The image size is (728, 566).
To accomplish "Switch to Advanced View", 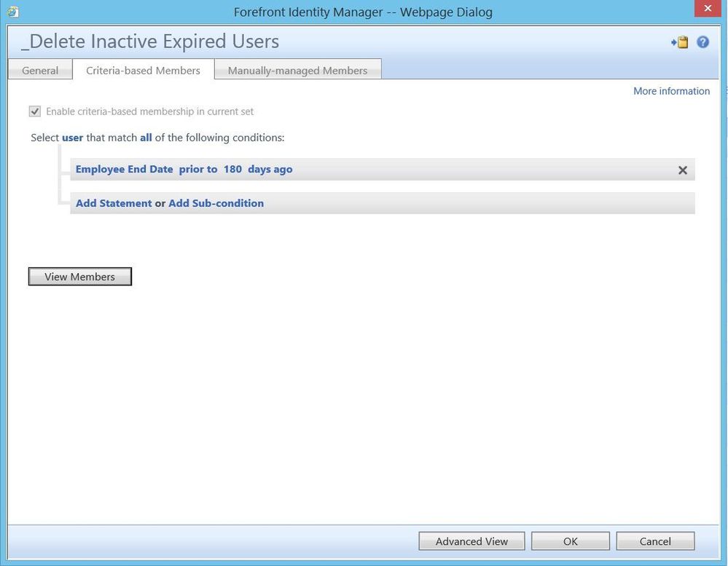I will tap(471, 541).
